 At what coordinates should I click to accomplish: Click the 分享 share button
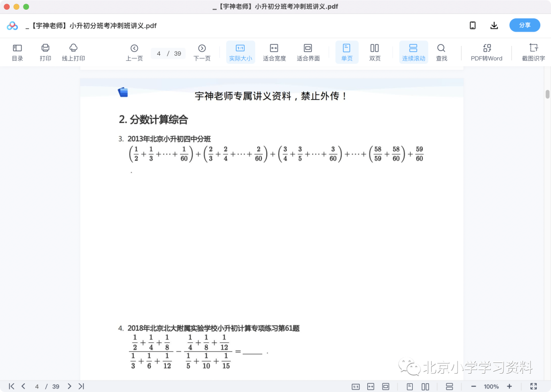[524, 26]
